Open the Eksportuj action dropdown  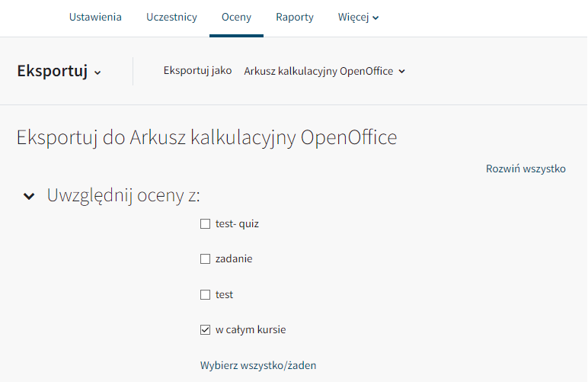click(59, 71)
